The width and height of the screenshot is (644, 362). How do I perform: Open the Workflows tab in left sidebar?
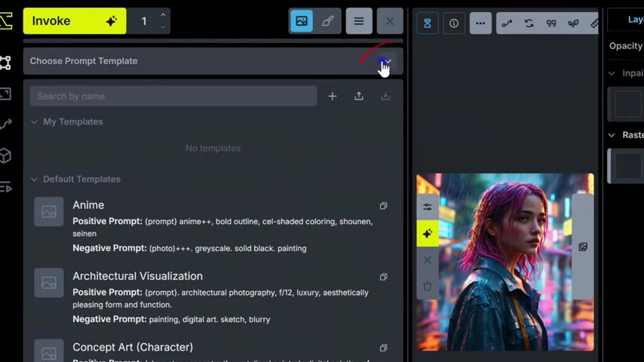tap(6, 124)
